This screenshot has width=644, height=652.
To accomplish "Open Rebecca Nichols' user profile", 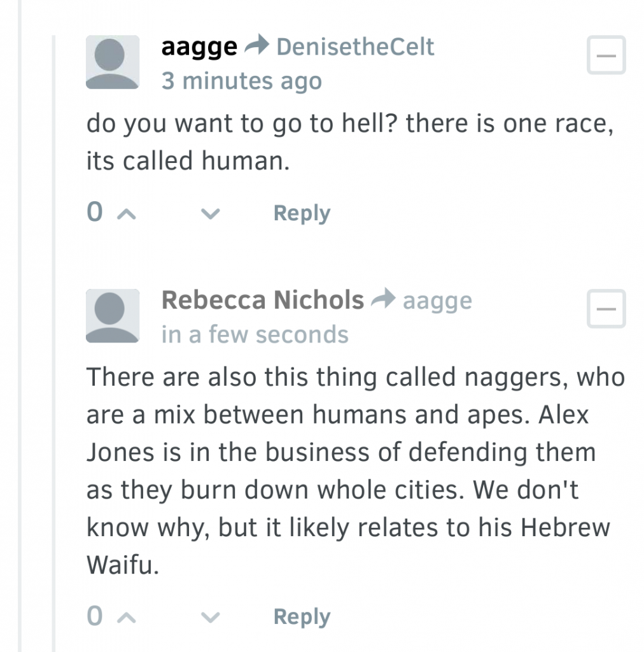I will coord(263,299).
